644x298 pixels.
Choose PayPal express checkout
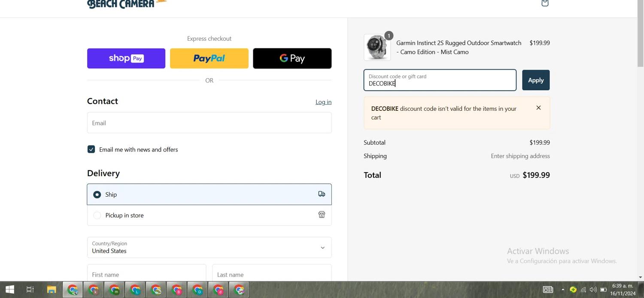[x=209, y=58]
